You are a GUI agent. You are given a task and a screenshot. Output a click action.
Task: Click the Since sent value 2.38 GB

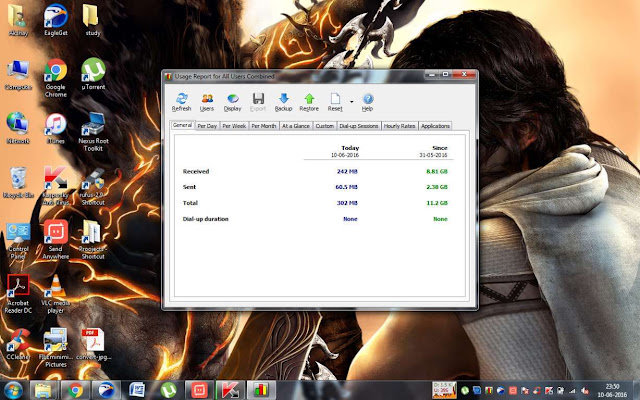point(437,187)
